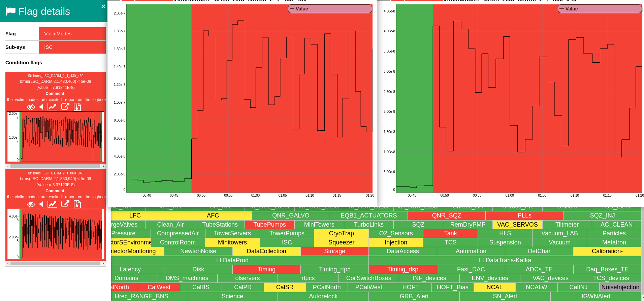The image size is (644, 301).
Task: Open the yellow NCAL cell
Action: [x=494, y=287]
